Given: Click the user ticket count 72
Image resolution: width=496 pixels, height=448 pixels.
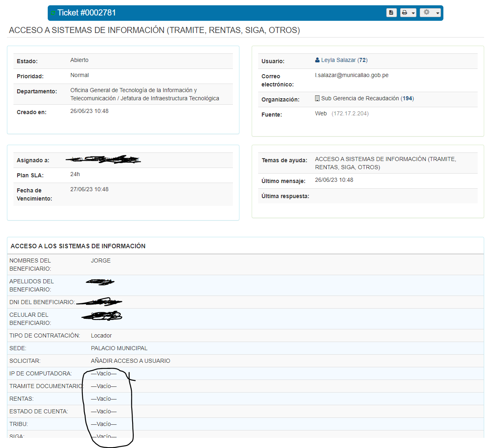Looking at the screenshot, I should pos(362,60).
